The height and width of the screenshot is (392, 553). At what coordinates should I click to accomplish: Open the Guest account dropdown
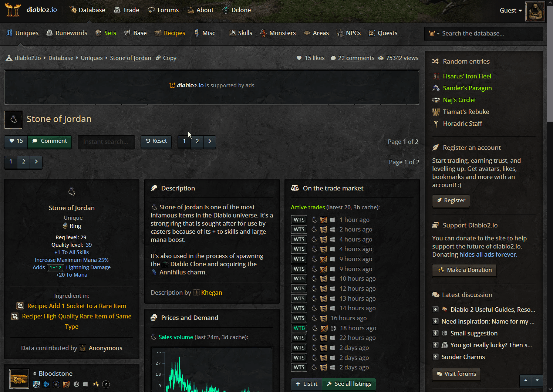pyautogui.click(x=510, y=10)
